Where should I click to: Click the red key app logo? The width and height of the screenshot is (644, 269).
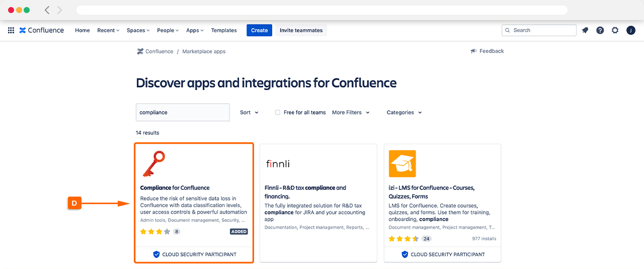click(153, 164)
